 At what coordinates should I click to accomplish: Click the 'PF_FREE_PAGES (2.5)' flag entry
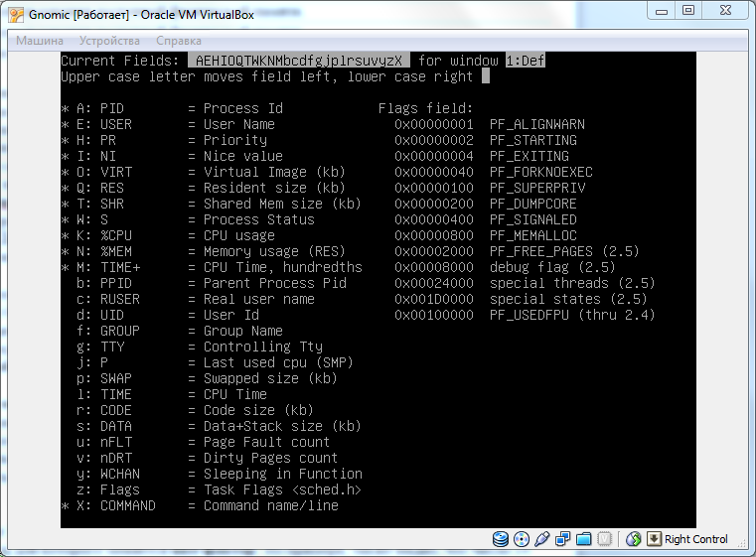tap(564, 251)
